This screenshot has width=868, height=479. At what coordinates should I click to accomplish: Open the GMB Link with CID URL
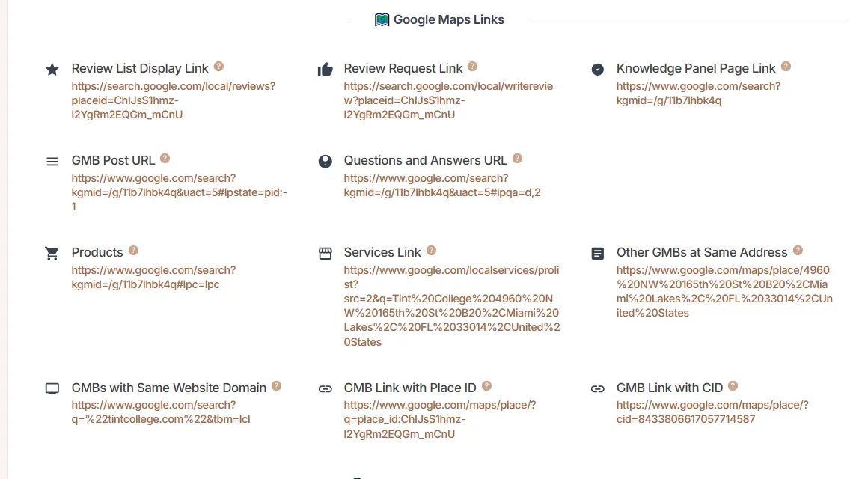(712, 412)
